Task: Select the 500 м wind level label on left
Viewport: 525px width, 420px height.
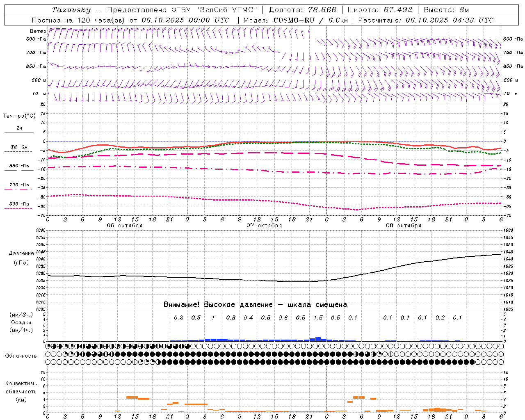Action: [x=39, y=80]
